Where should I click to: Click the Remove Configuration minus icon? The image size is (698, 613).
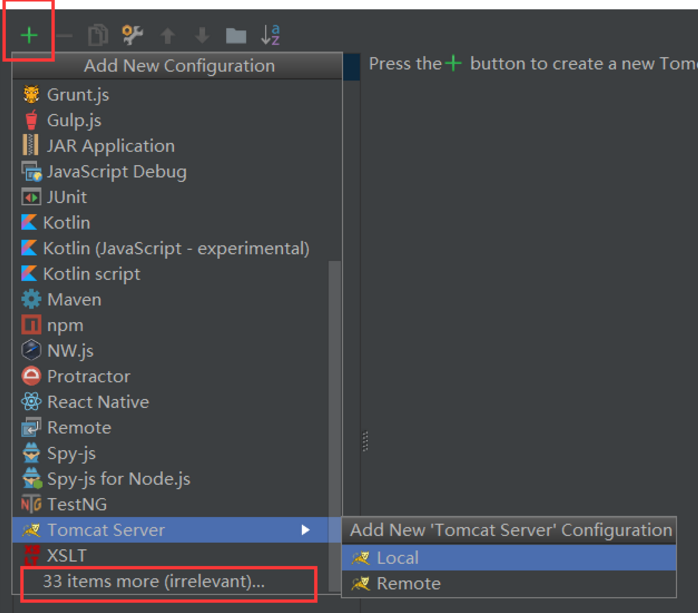tap(64, 35)
